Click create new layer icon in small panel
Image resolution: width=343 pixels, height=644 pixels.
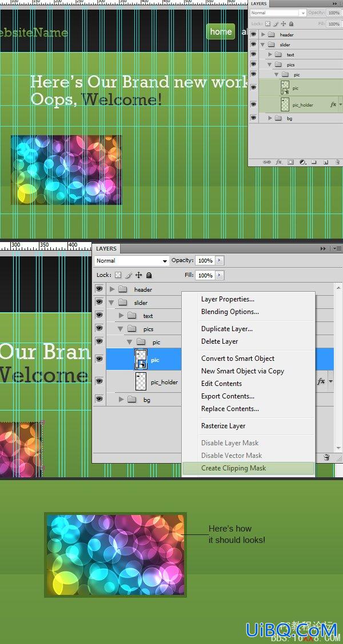[326, 162]
